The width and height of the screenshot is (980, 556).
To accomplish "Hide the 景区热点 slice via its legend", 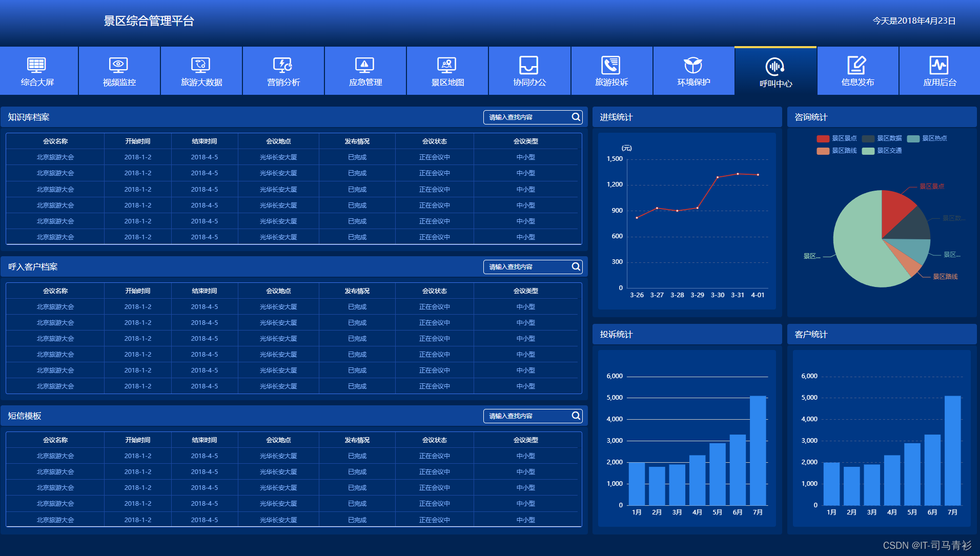I will pyautogui.click(x=932, y=138).
